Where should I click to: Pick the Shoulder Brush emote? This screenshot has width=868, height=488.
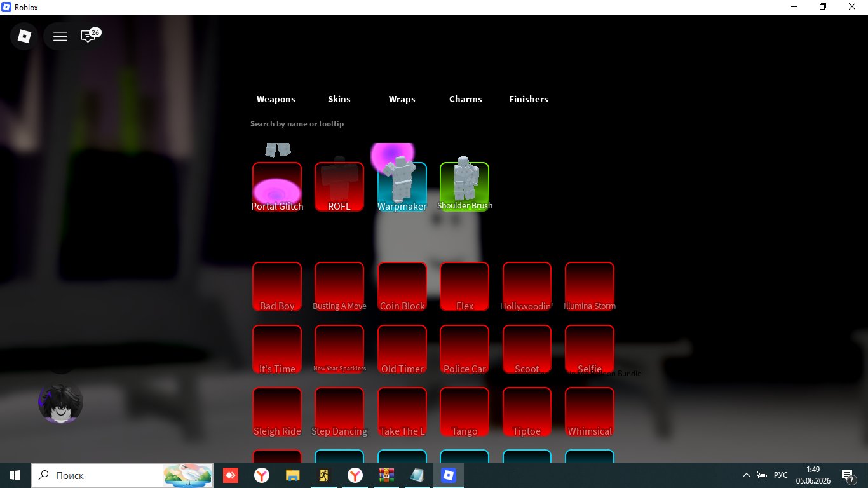tap(465, 187)
